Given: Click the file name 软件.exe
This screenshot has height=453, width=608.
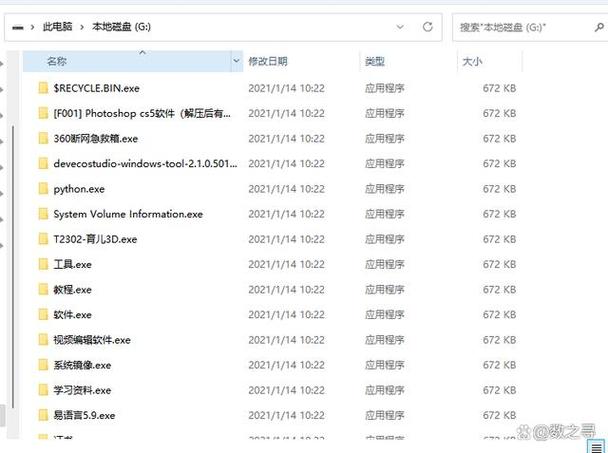Looking at the screenshot, I should (73, 315).
